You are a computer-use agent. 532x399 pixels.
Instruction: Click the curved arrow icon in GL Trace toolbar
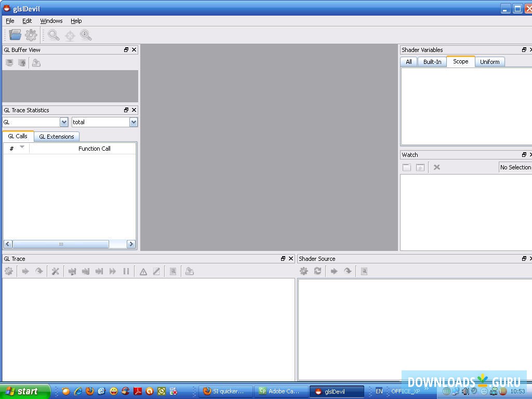point(39,271)
